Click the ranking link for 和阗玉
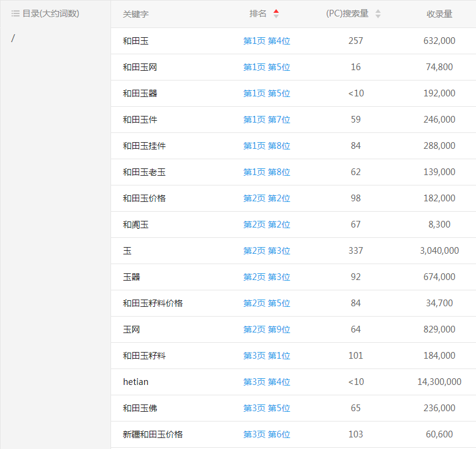The image size is (476, 449). click(x=267, y=224)
